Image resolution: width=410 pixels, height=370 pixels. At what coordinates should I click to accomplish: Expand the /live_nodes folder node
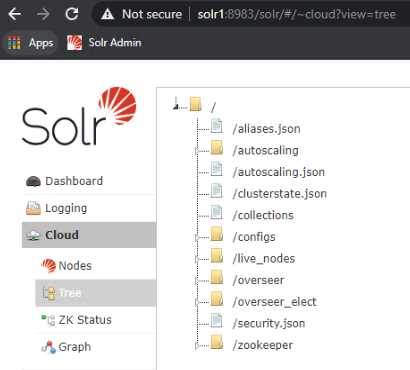tap(197, 259)
